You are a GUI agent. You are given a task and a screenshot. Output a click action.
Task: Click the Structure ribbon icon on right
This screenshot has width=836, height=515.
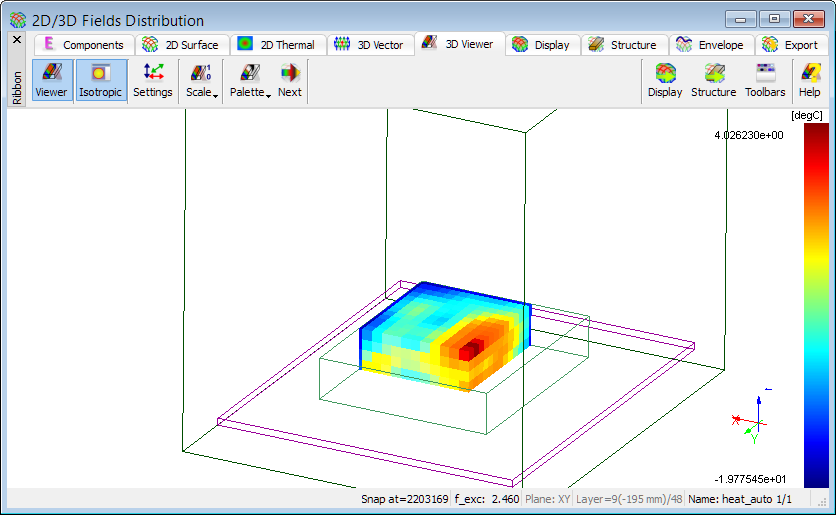click(713, 80)
